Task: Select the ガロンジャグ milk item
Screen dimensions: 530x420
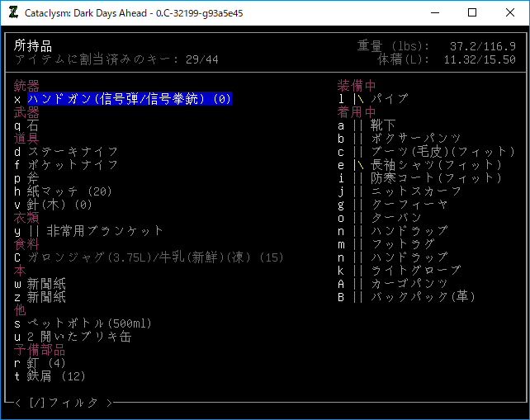Action: (x=155, y=257)
